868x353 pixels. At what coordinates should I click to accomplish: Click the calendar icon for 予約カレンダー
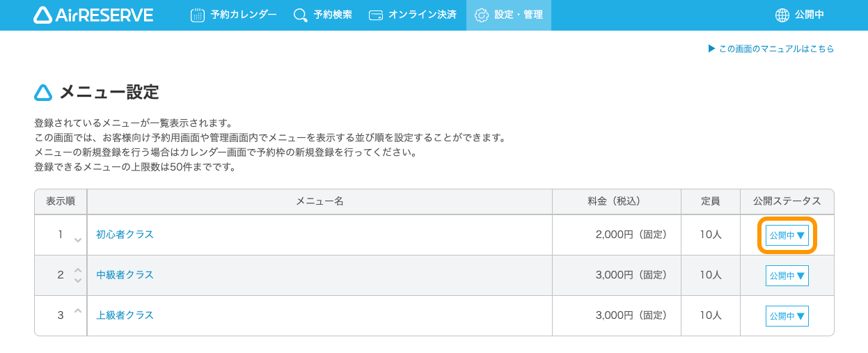click(198, 15)
